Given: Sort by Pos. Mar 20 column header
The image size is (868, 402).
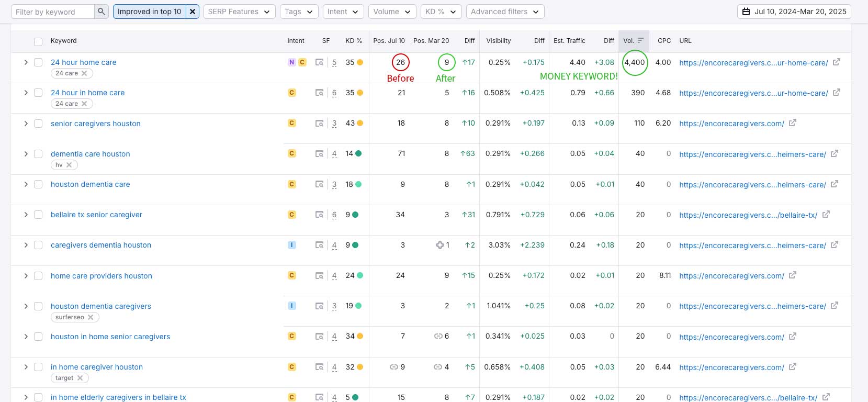Looking at the screenshot, I should (431, 41).
